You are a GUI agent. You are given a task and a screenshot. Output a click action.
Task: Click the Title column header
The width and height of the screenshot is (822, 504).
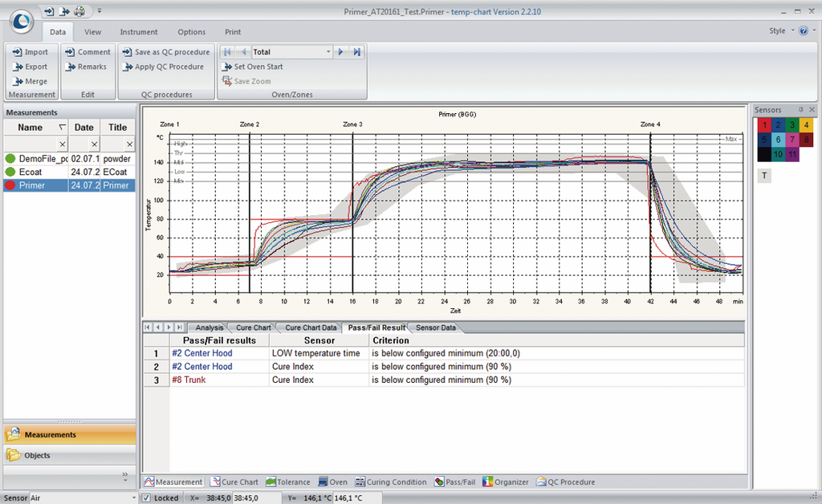(x=117, y=128)
